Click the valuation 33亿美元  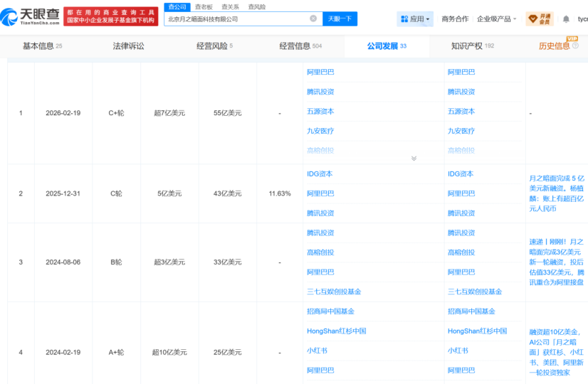tap(228, 262)
